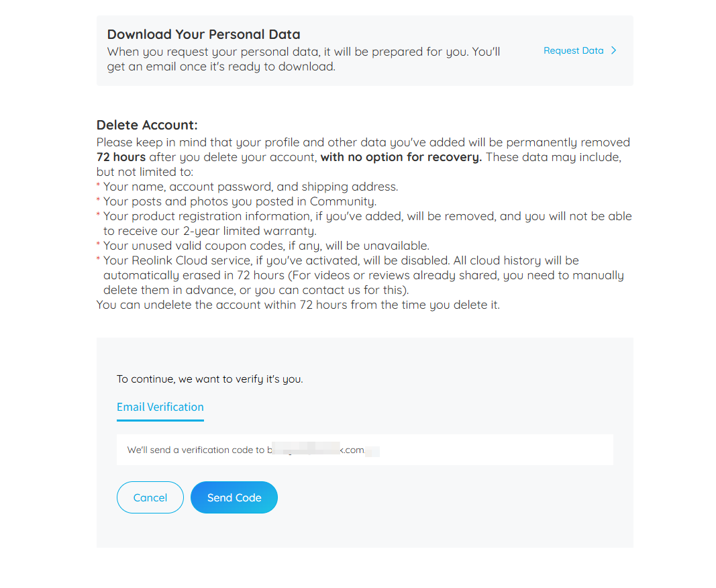Click the red asterisk before 'Your name'

98,185
